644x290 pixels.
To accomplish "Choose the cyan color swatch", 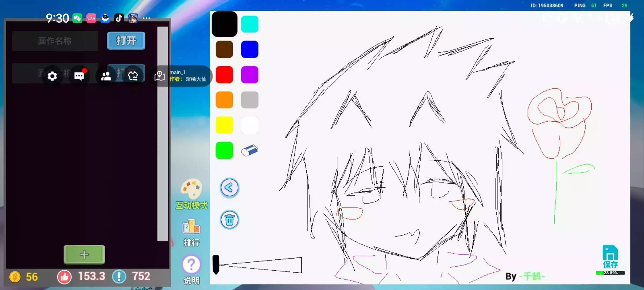I will 250,24.
